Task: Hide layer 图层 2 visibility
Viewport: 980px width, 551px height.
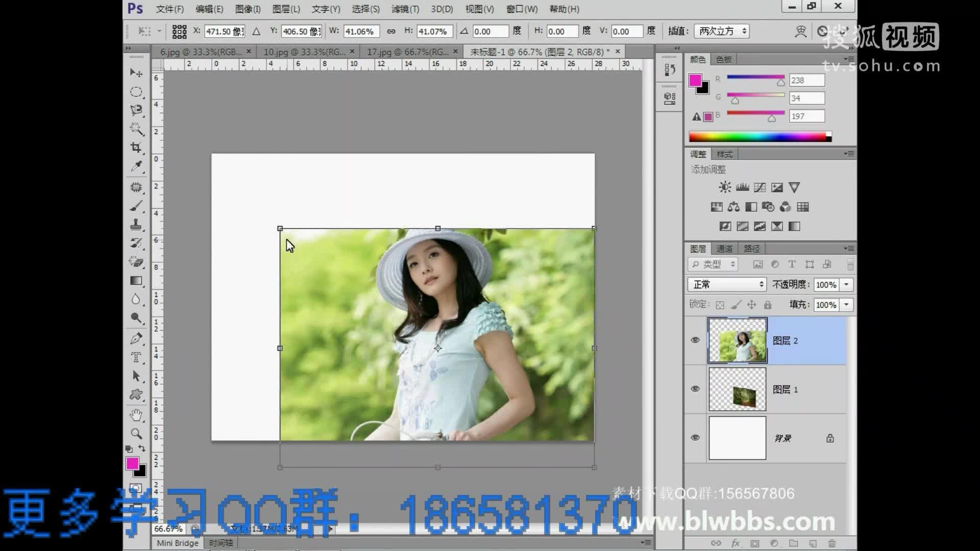Action: coord(695,340)
